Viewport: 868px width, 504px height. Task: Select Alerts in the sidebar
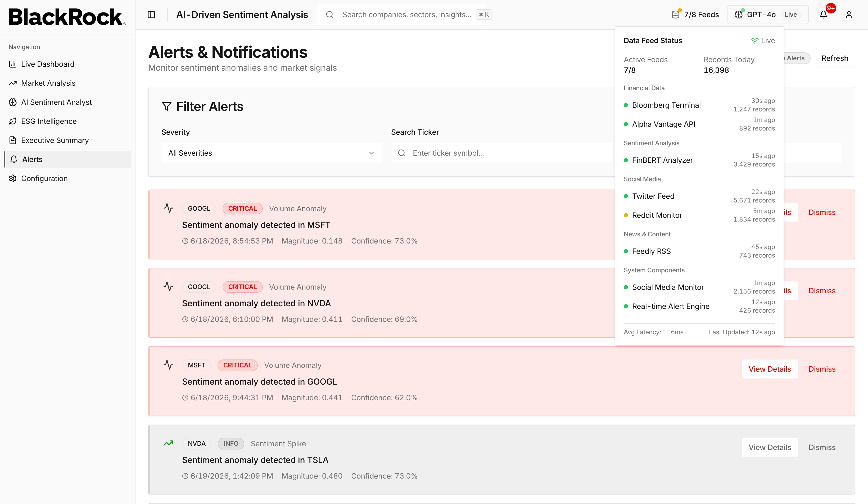67,160
